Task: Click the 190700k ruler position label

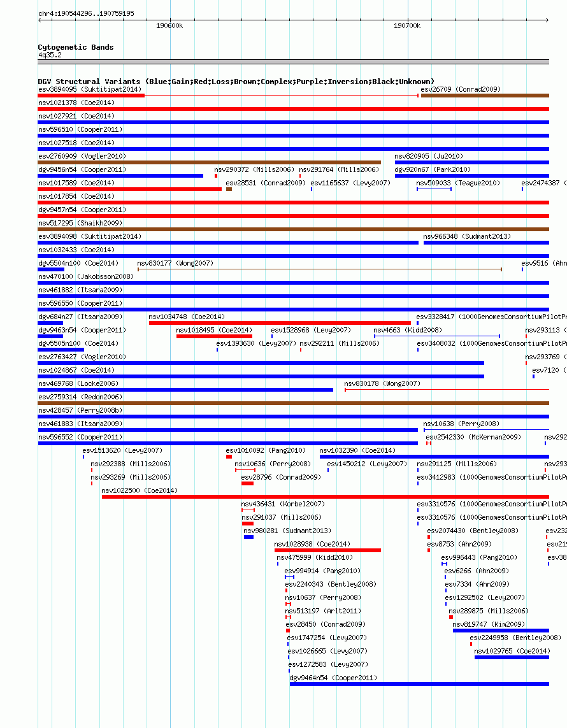Action: pyautogui.click(x=407, y=25)
